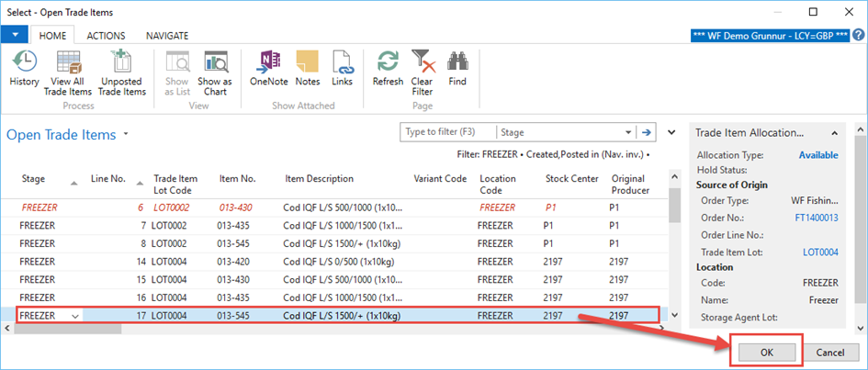868x370 pixels.
Task: Open the Stage filter field dropdown
Action: [x=628, y=131]
